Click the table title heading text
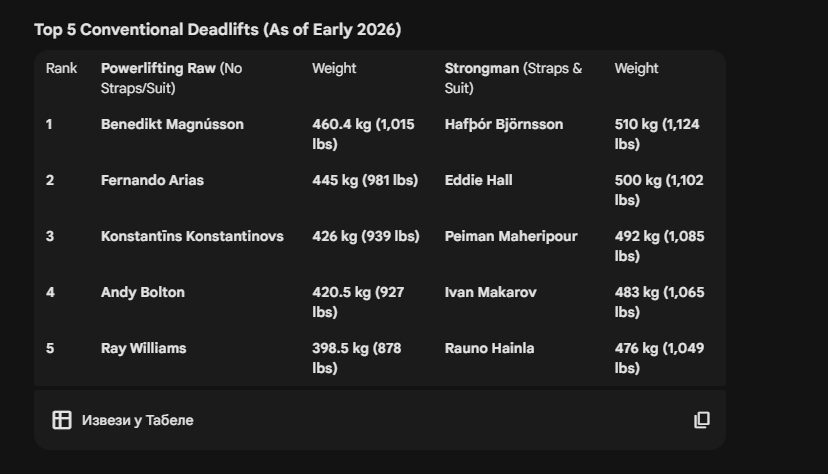Screen dimensions: 828x474 217,29
